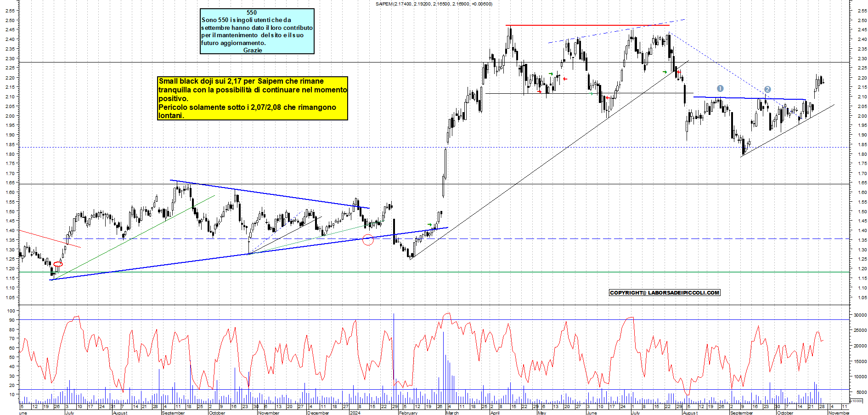
Task: Click the COPYRIGHT LABORSADEIPICCOLI.COM label
Action: tap(665, 293)
